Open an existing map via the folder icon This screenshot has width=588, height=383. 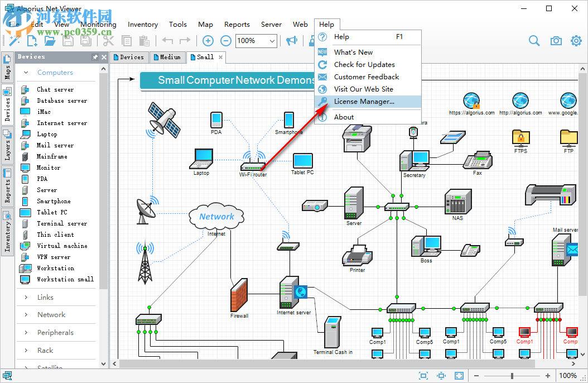[x=49, y=40]
